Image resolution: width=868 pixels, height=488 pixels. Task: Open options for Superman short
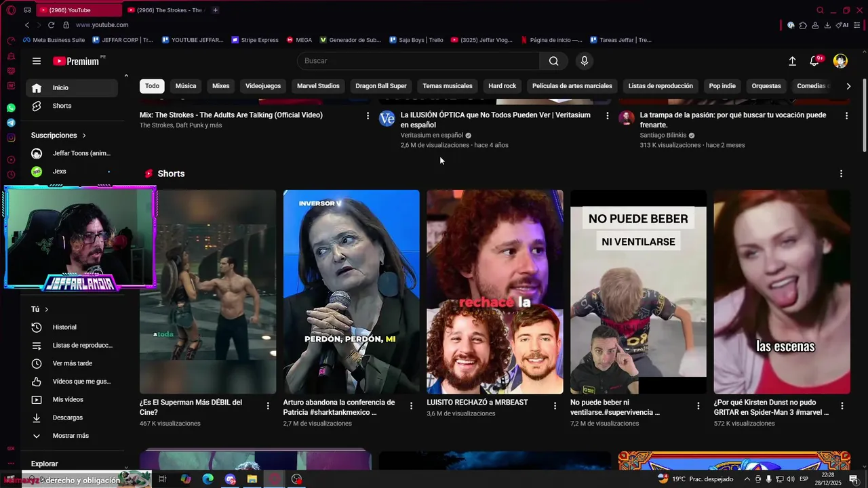tap(268, 406)
